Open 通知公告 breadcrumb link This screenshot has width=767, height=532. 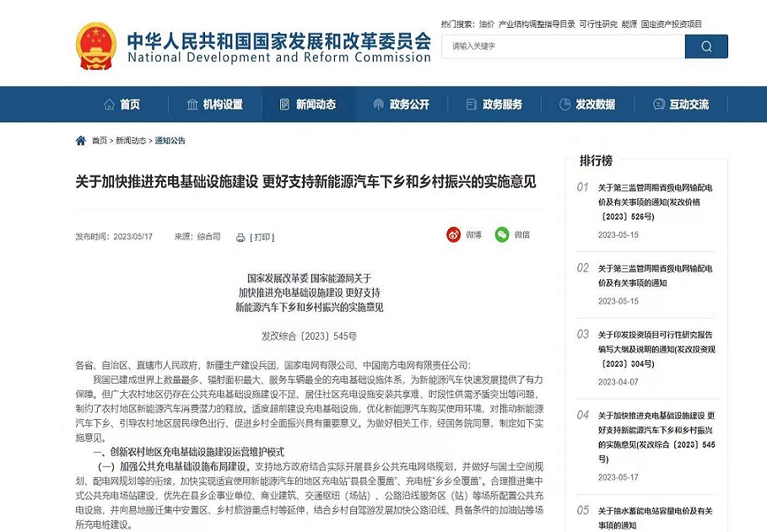170,141
